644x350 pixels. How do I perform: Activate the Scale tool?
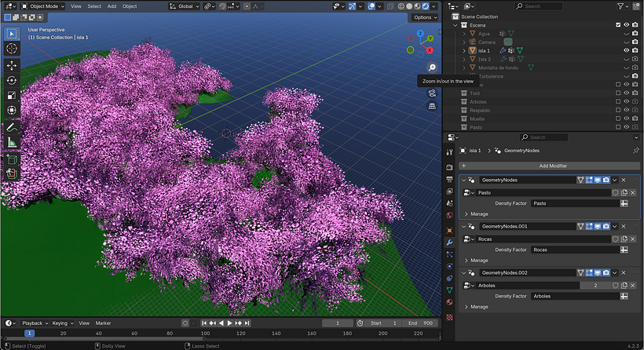pos(12,95)
